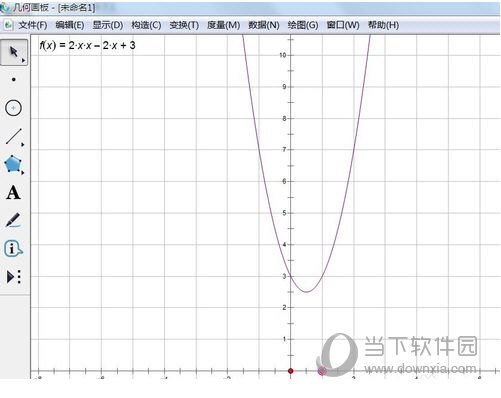This screenshot has width=501, height=398.
Task: Open the 窗口(W) menu
Action: (343, 25)
